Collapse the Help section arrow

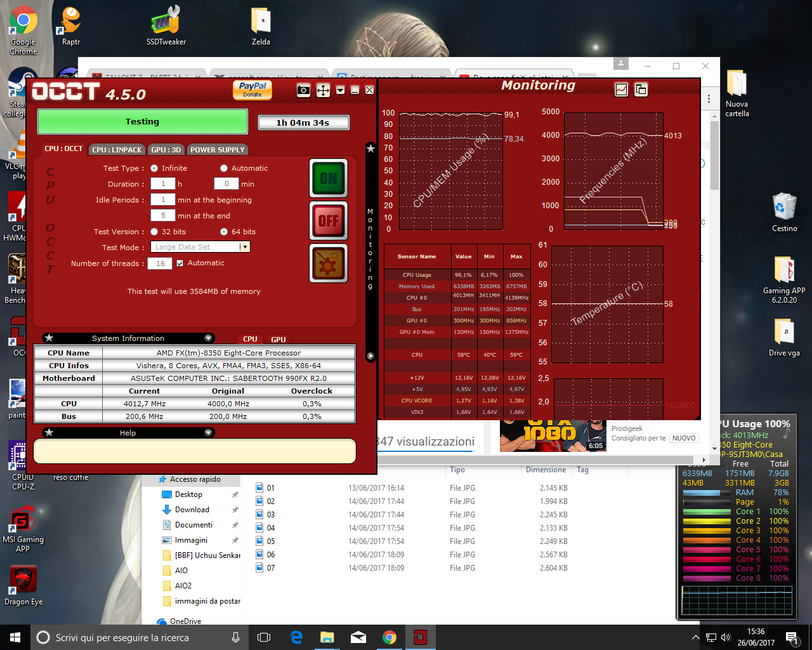click(208, 433)
